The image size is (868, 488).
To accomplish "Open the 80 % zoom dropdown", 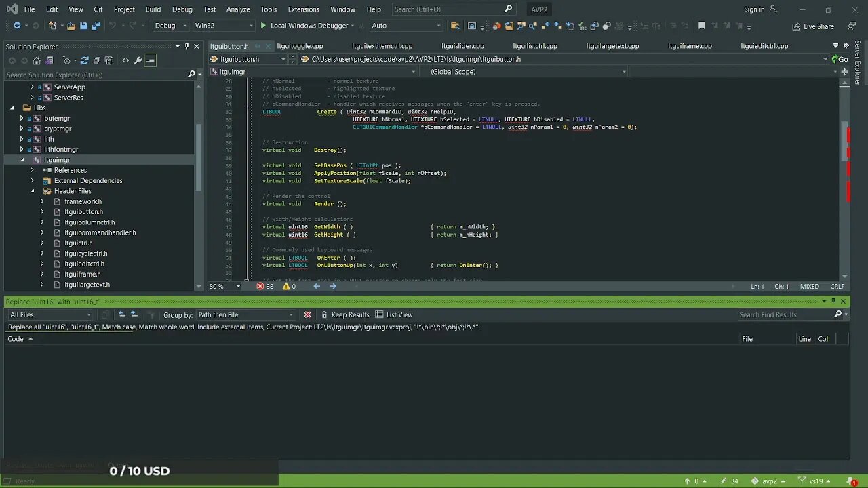I will click(225, 286).
